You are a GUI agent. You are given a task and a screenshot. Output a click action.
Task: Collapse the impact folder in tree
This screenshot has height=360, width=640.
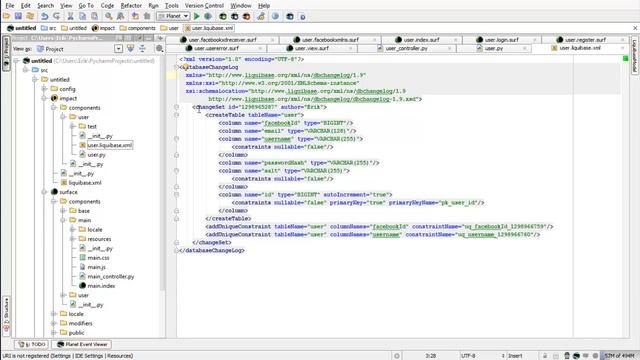44,98
